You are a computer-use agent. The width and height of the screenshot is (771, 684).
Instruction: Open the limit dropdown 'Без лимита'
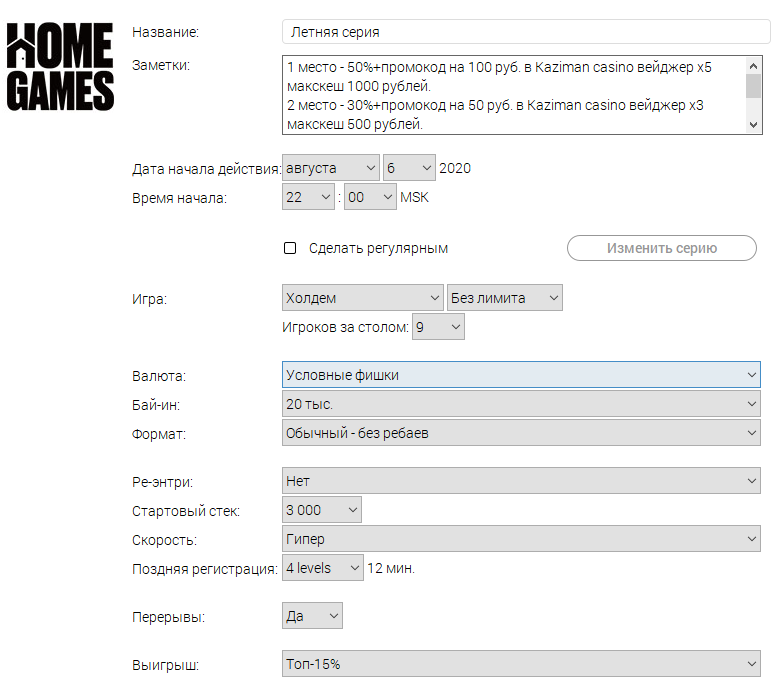pos(504,298)
